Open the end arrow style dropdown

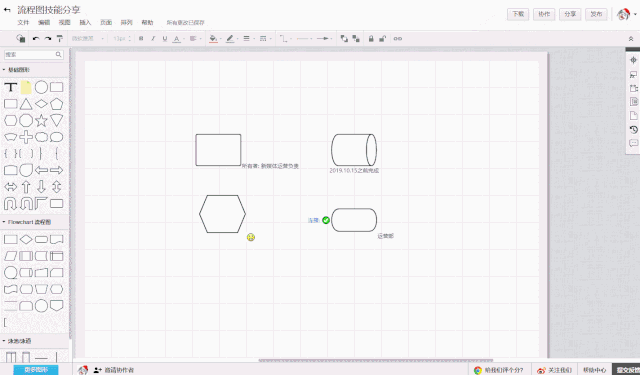pyautogui.click(x=324, y=38)
